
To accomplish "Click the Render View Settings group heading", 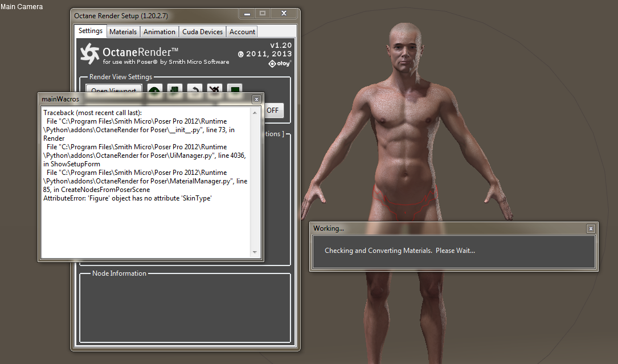I will 121,77.
